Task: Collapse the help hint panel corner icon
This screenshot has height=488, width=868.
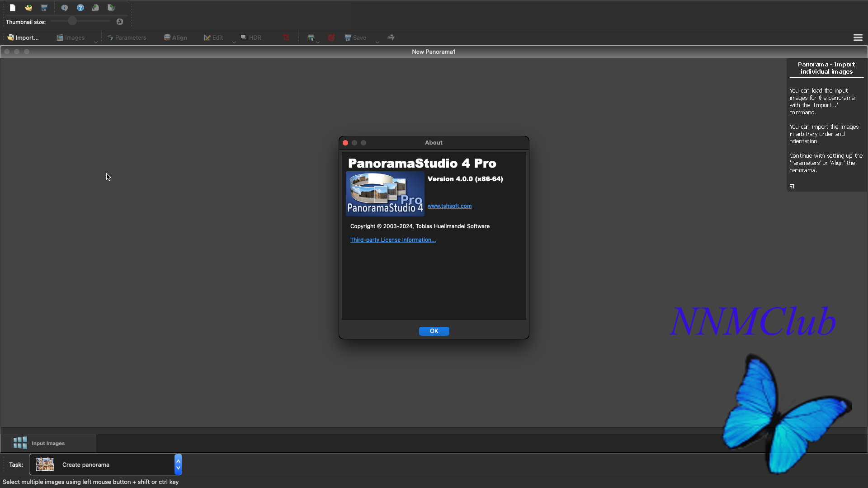Action: [x=792, y=186]
